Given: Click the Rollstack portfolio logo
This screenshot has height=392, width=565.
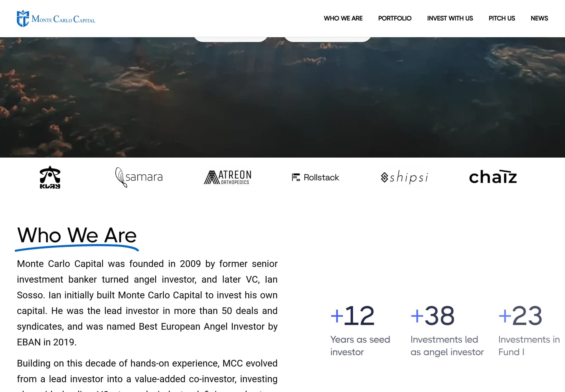Looking at the screenshot, I should (x=315, y=177).
